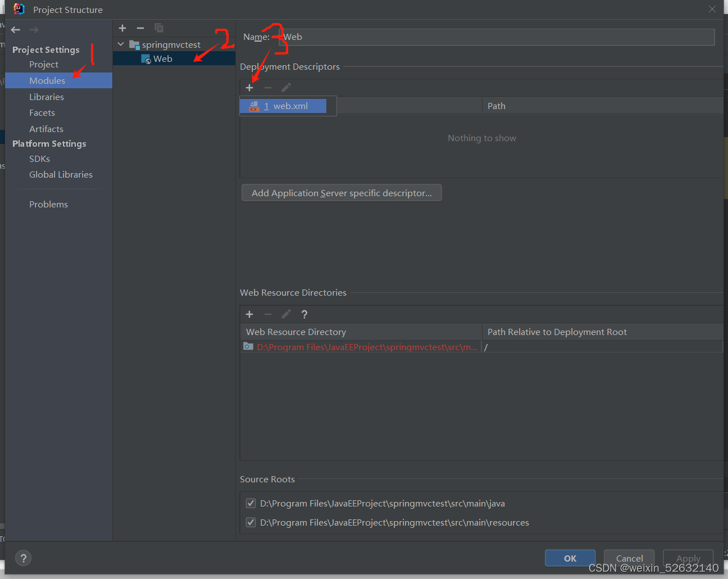Click the Path column header in descriptors table
Screen dimensions: 728x579
603,106
